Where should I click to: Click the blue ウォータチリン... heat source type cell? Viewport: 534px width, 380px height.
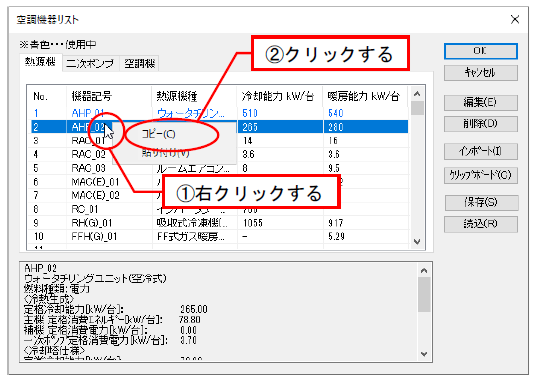pos(191,113)
